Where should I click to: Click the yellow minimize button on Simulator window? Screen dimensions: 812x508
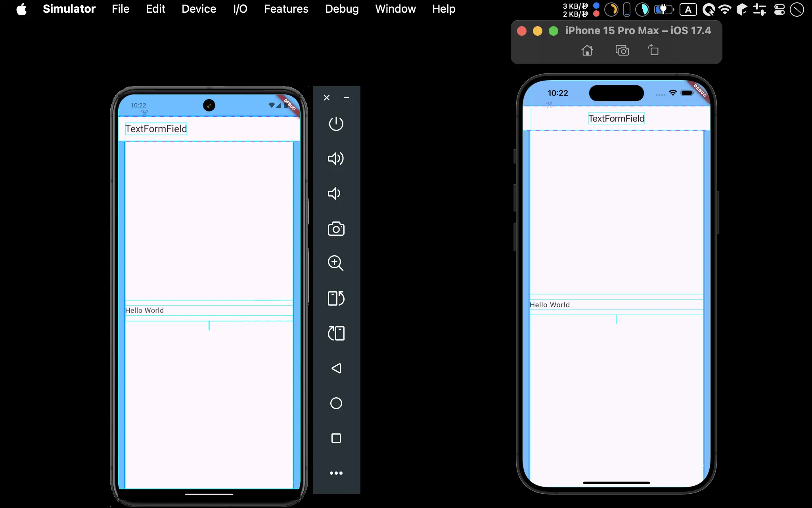pyautogui.click(x=538, y=31)
